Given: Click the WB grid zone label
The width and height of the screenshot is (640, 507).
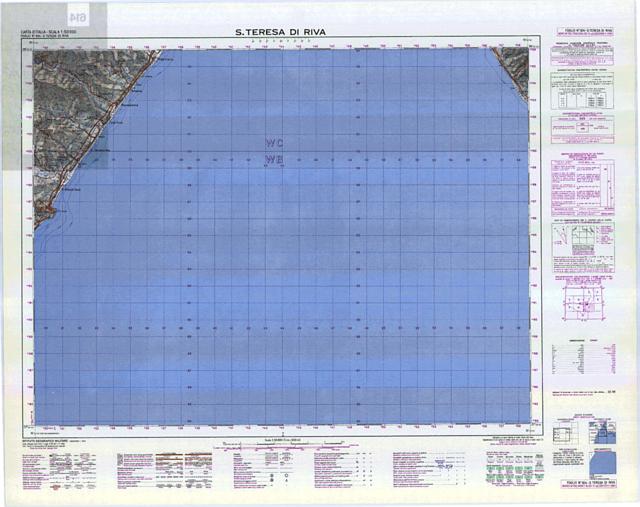Looking at the screenshot, I should pos(275,159).
